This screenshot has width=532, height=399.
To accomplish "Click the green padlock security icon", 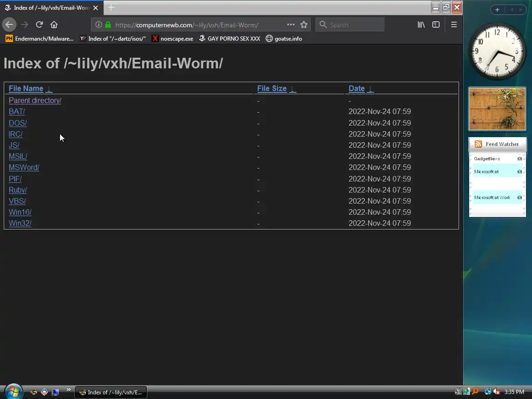I will click(108, 24).
